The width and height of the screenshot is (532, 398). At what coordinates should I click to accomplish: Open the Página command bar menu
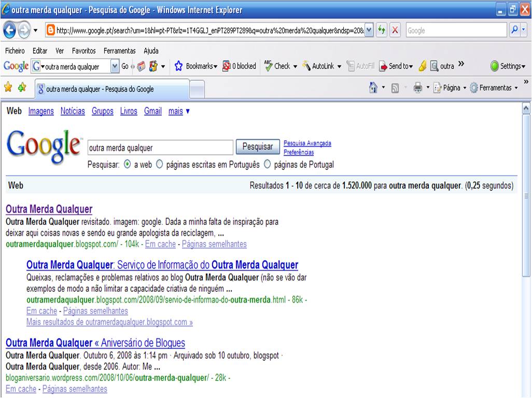click(x=450, y=88)
